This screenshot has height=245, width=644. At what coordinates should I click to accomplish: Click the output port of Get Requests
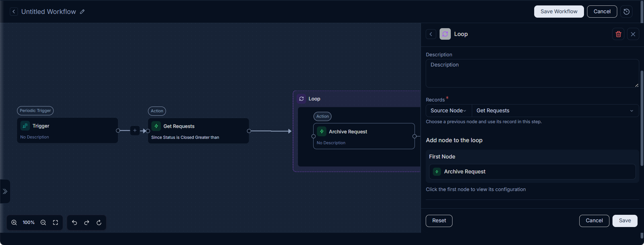[249, 131]
